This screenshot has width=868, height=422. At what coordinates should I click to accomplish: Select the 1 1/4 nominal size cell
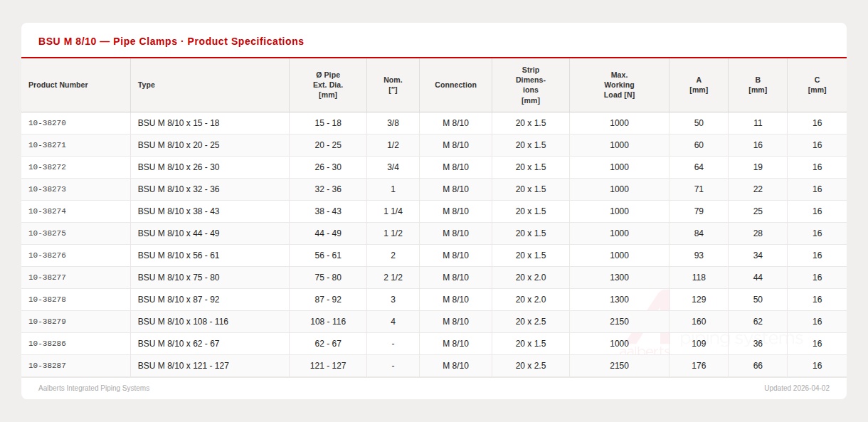[393, 211]
